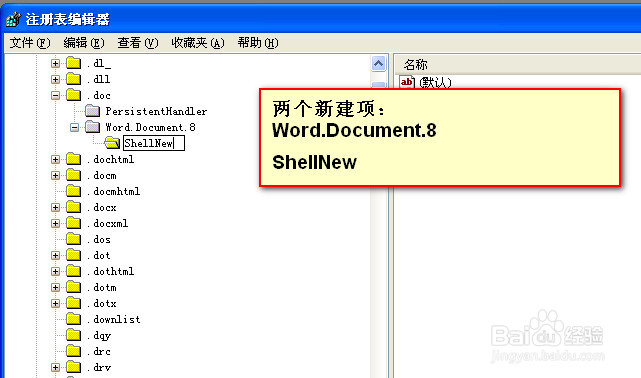Click the .docmhtml folder icon

[74, 191]
